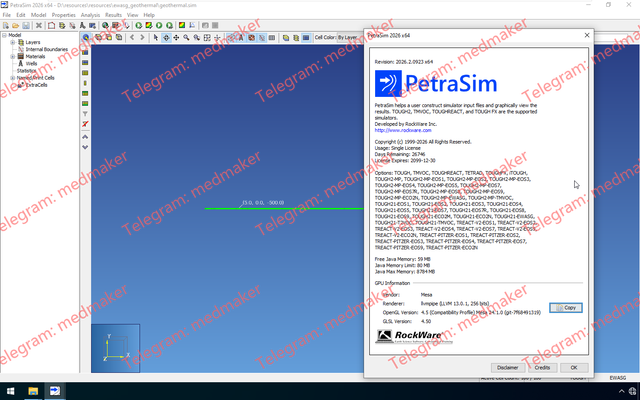This screenshot has height=400, width=640.
Task: Click the gray X delete icon
Action: pos(39,25)
